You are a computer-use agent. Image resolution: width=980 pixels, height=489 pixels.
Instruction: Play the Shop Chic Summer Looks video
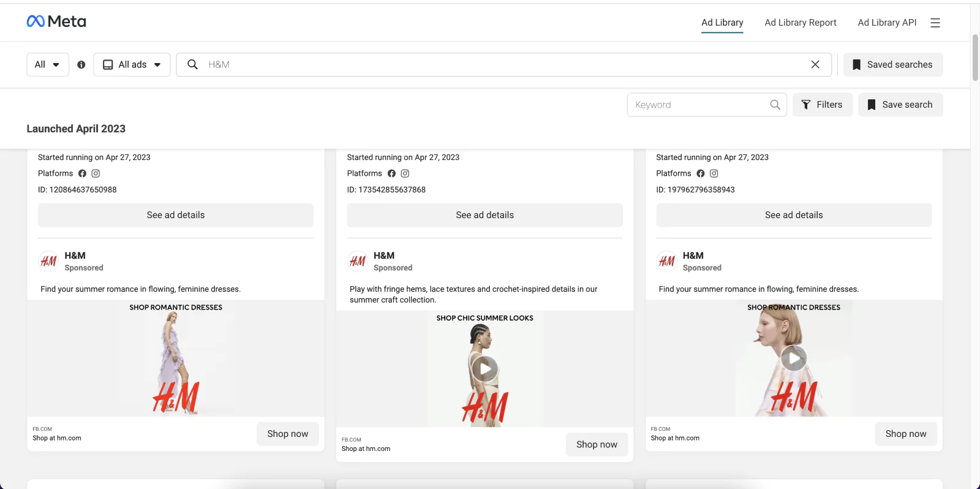(x=485, y=369)
